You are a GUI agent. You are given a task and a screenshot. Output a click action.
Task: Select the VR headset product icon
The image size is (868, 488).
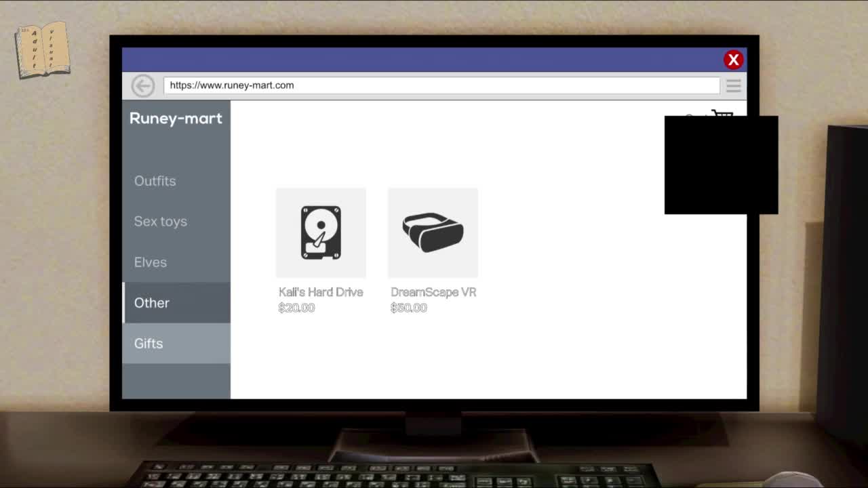tap(433, 232)
